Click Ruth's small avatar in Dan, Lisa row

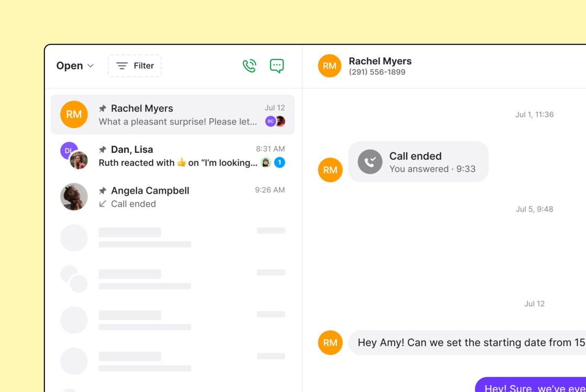click(x=266, y=162)
